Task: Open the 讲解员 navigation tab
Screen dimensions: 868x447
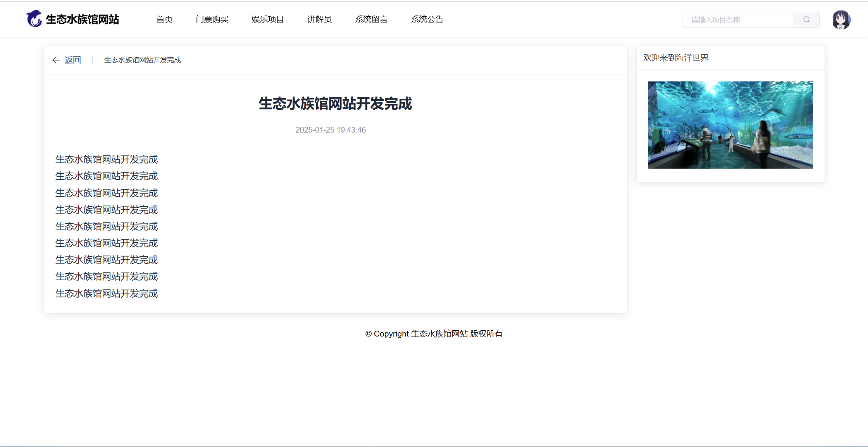Action: 319,19
